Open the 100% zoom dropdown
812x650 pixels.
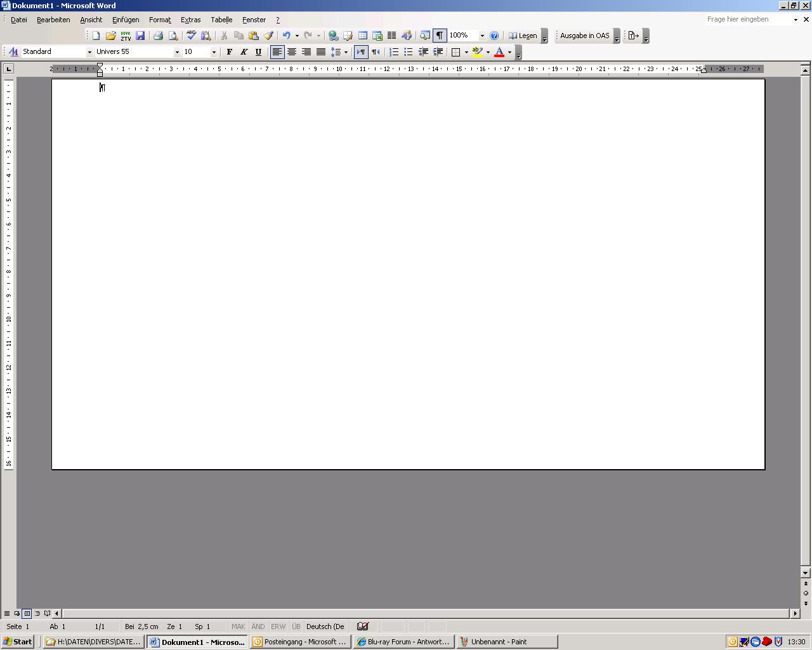(482, 36)
